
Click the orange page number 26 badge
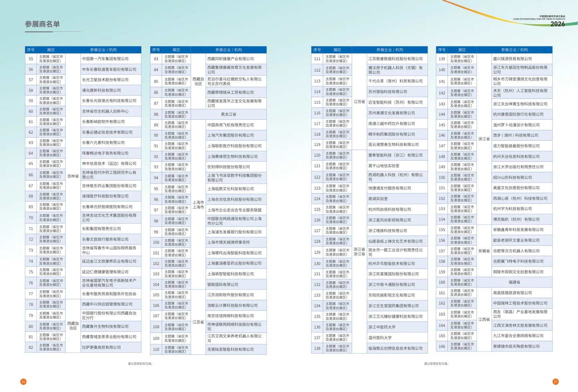pos(23,382)
